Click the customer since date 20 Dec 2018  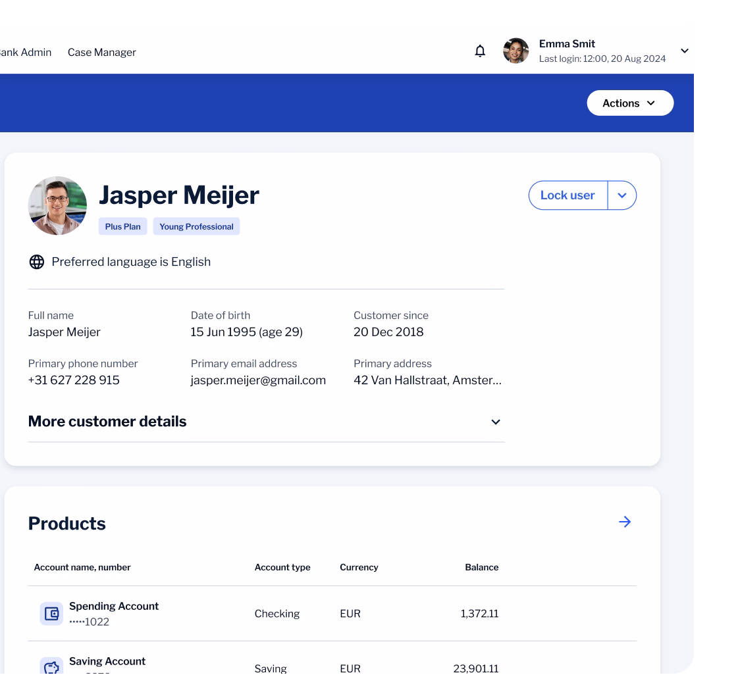pyautogui.click(x=388, y=332)
